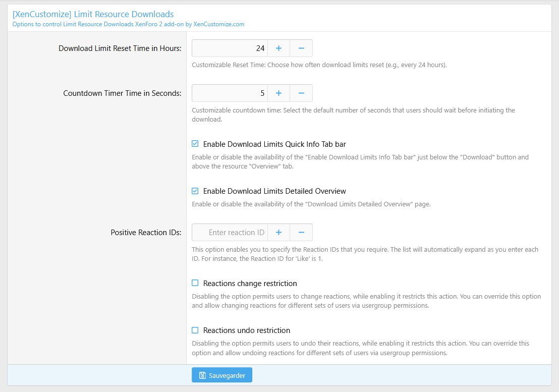
Task: Click minus button for Countdown Timer seconds
Action: [301, 93]
